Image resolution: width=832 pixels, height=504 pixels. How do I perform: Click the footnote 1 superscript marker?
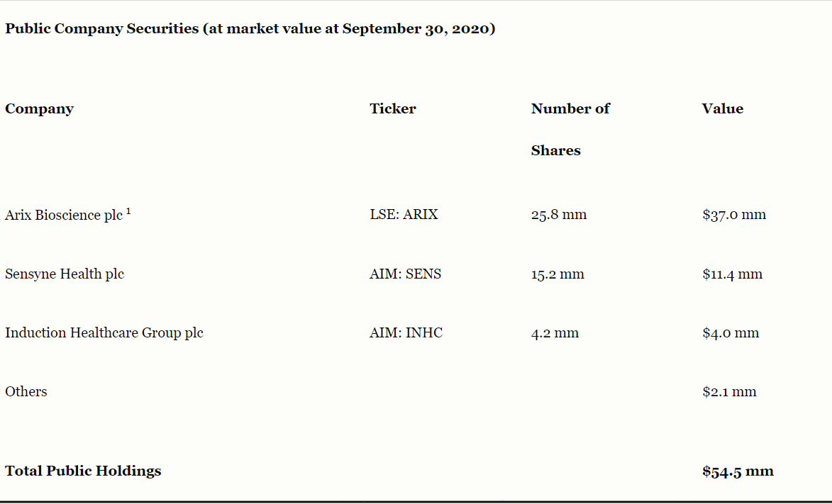pyautogui.click(x=128, y=212)
